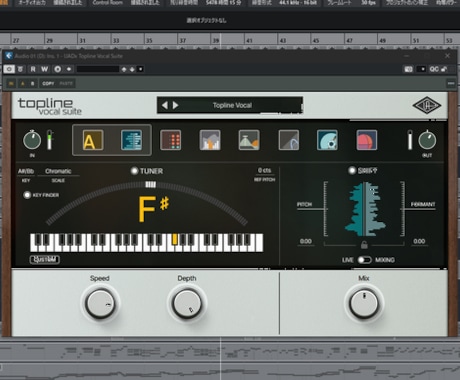Open the dropdown next to the camera icon
Image resolution: width=460 pixels, height=380 pixels.
(x=422, y=69)
